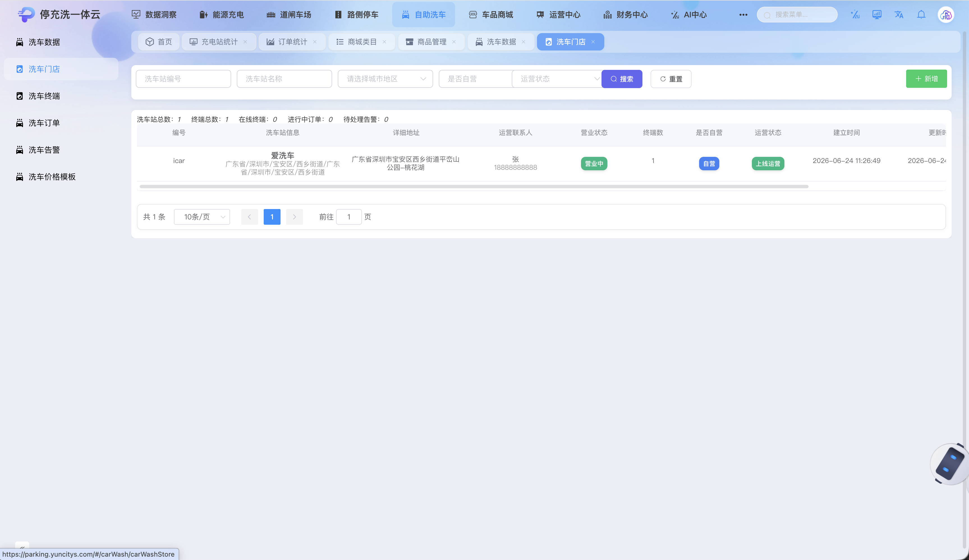Focus the 搜索菜单 search box
The width and height of the screenshot is (969, 560).
coord(797,15)
